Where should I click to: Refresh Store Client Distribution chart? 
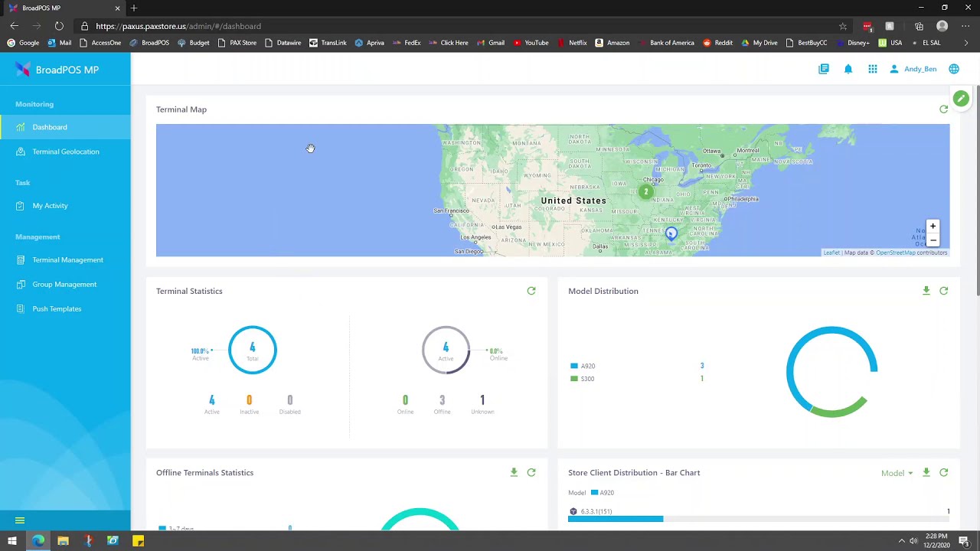point(944,473)
